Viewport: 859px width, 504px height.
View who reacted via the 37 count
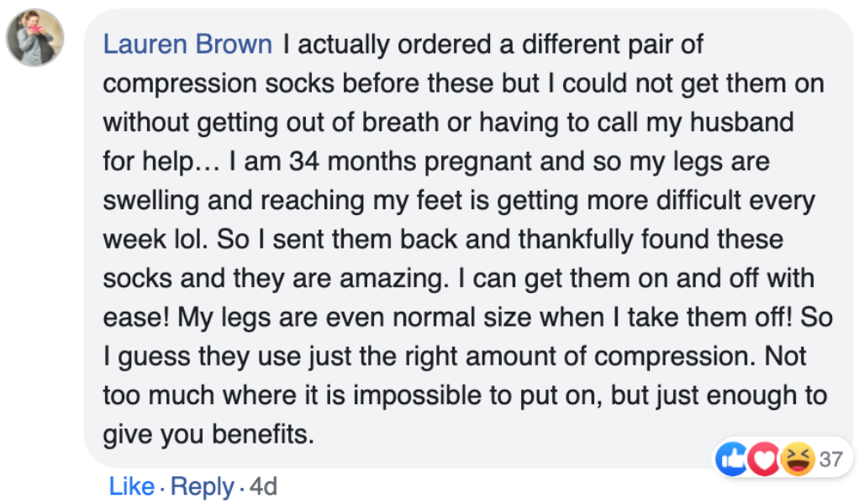(831, 459)
